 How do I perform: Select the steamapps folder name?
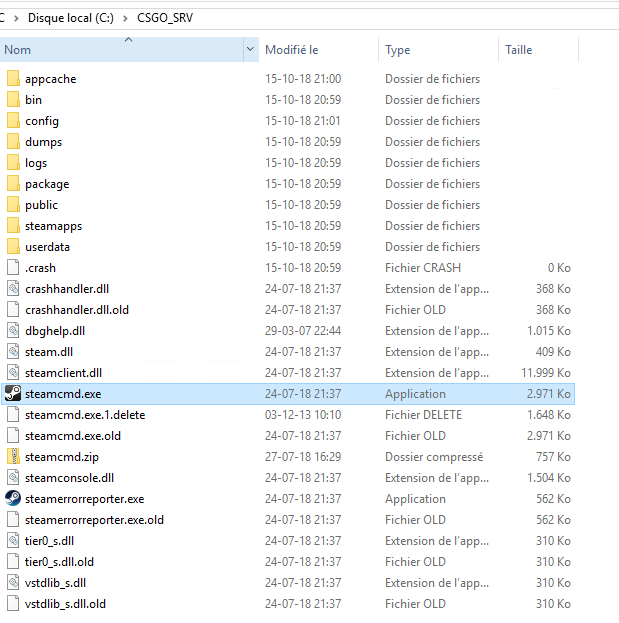(53, 226)
